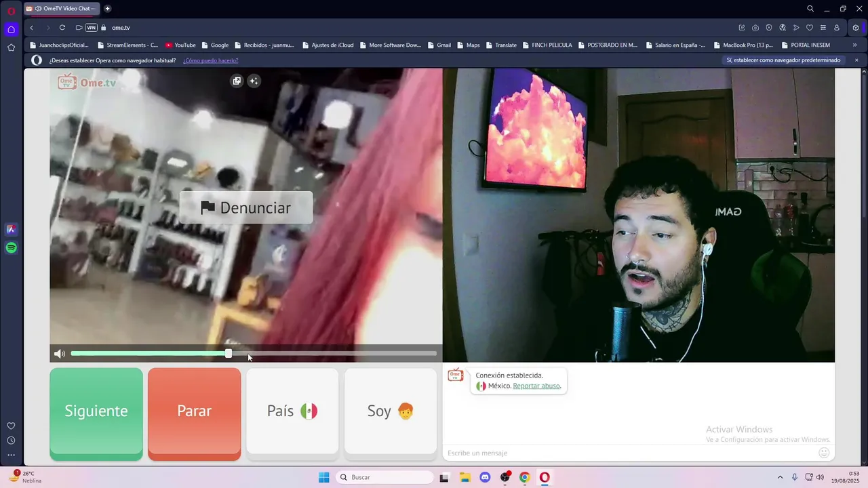This screenshot has height=488, width=868.
Task: Open Easy Setup sliders icon
Action: 823,28
